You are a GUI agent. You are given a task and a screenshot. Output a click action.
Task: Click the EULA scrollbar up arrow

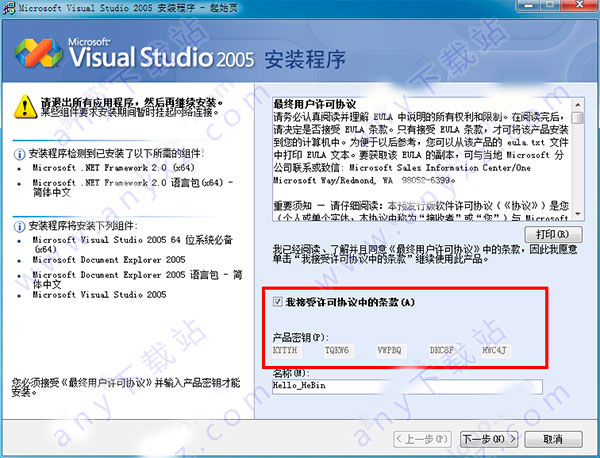pos(578,104)
